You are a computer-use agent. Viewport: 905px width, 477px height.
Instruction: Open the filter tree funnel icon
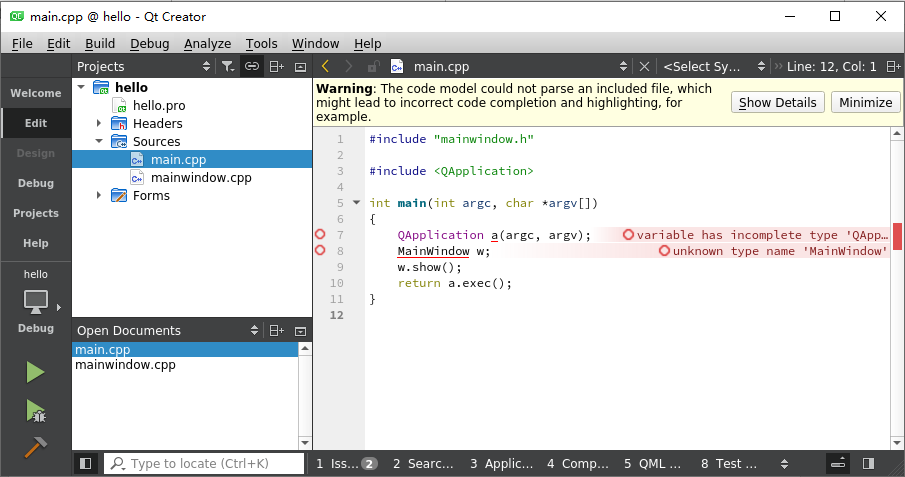tap(228, 66)
